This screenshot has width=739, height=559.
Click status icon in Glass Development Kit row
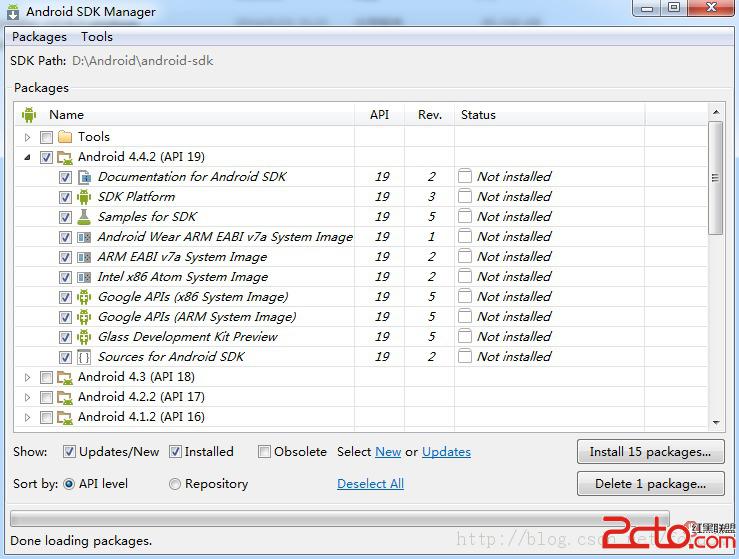pyautogui.click(x=465, y=337)
